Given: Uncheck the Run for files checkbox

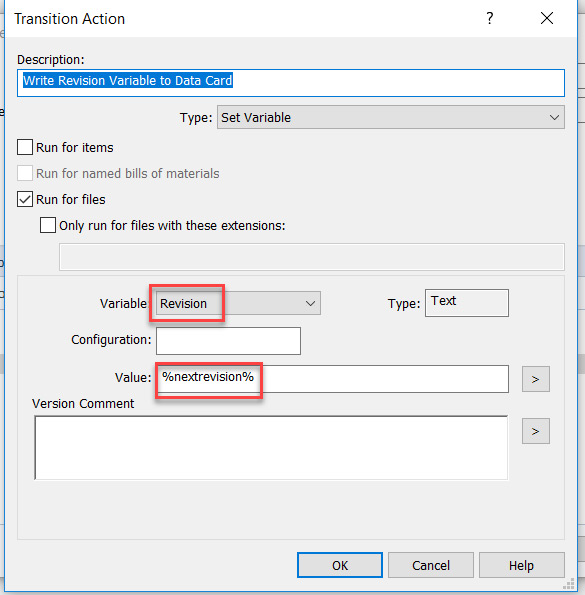Looking at the screenshot, I should point(25,199).
